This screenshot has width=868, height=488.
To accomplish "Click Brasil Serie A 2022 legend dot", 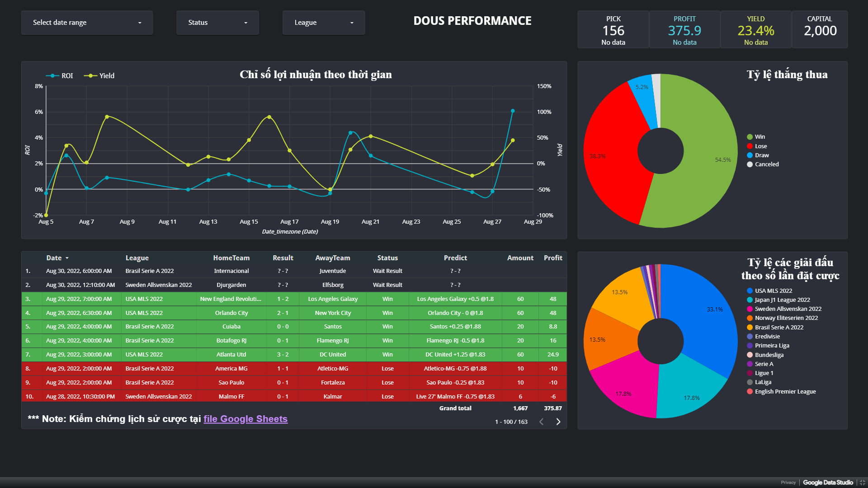I will 750,328.
